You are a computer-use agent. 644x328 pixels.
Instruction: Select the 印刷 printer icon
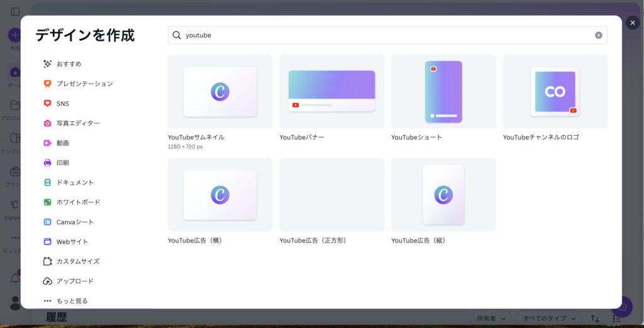pyautogui.click(x=47, y=163)
